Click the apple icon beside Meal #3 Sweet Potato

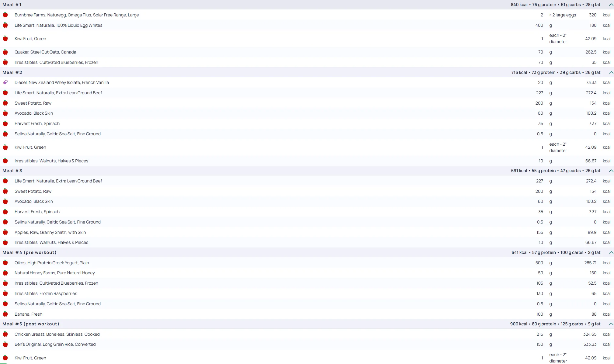(5, 191)
